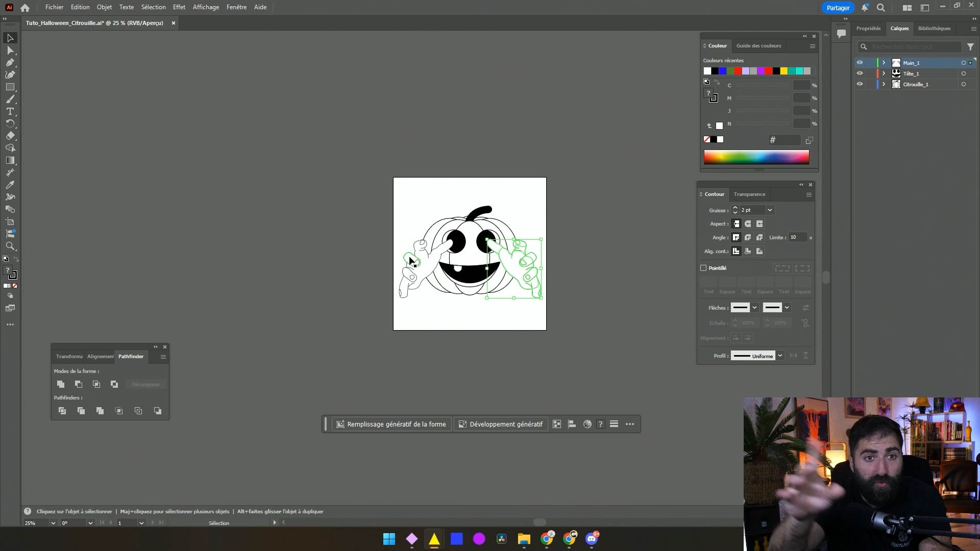Click the Unite shape mode in Pathfinder

click(x=61, y=384)
